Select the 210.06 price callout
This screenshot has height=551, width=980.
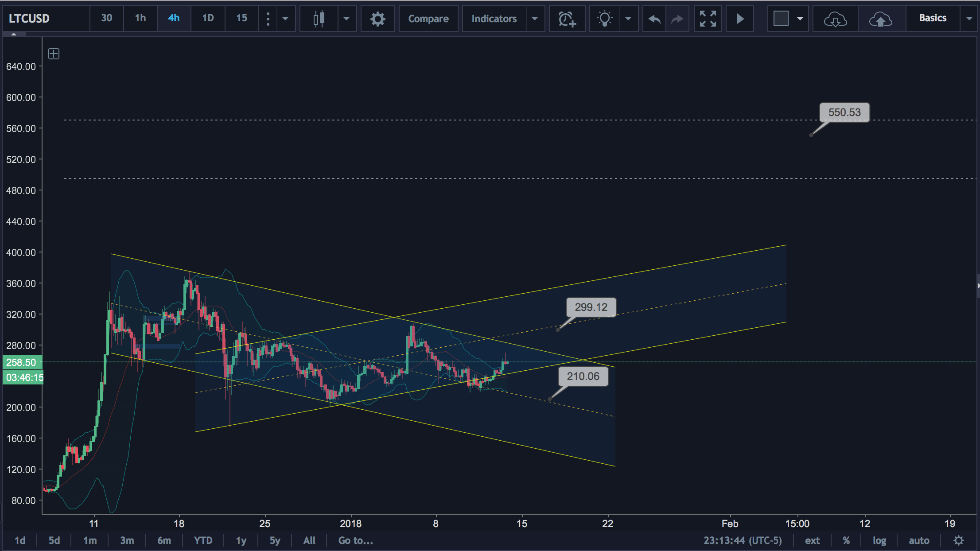583,376
